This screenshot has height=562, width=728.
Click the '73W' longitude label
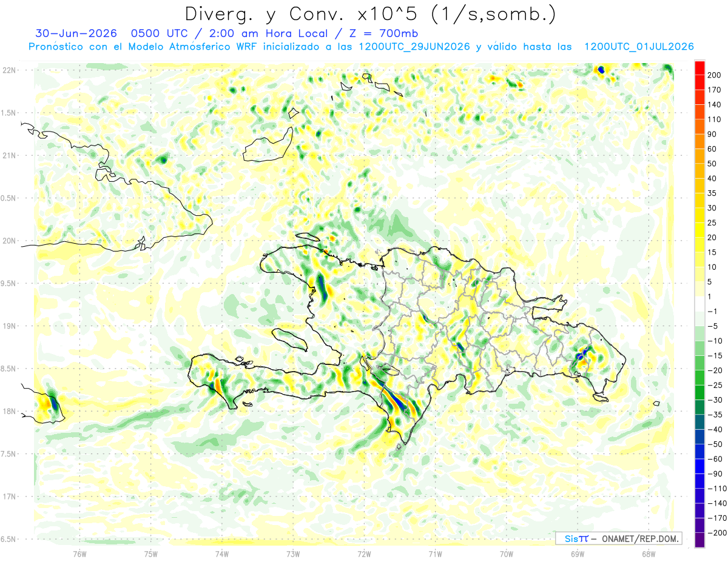[x=293, y=554]
